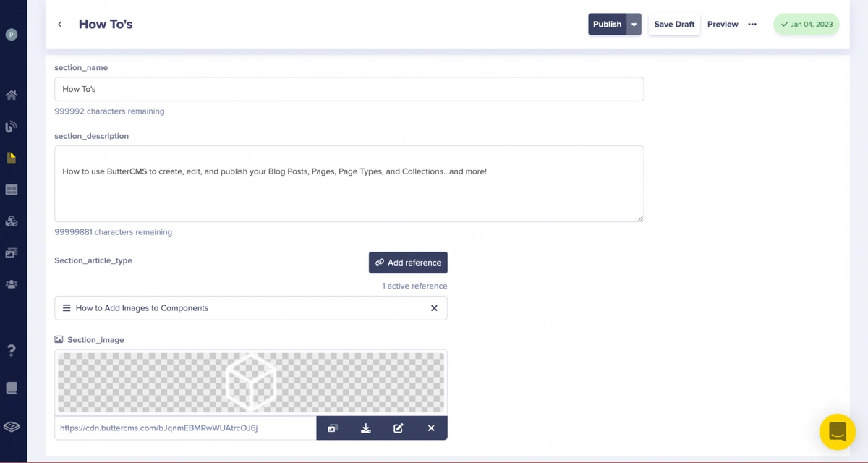The height and width of the screenshot is (463, 868).
Task: Remove the Section_image with the X
Action: (431, 428)
